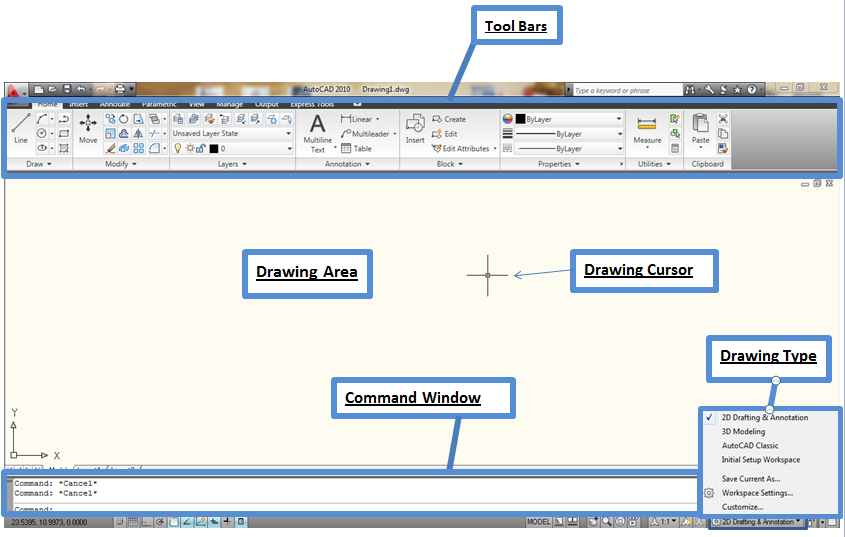This screenshot has height=537, width=845.
Task: Click the Plot printer quick access icon
Action: coord(120,90)
